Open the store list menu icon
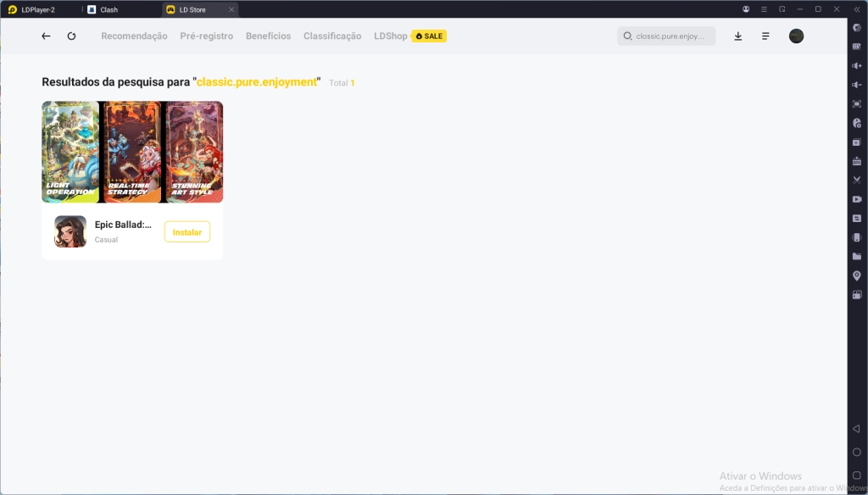 (x=765, y=36)
